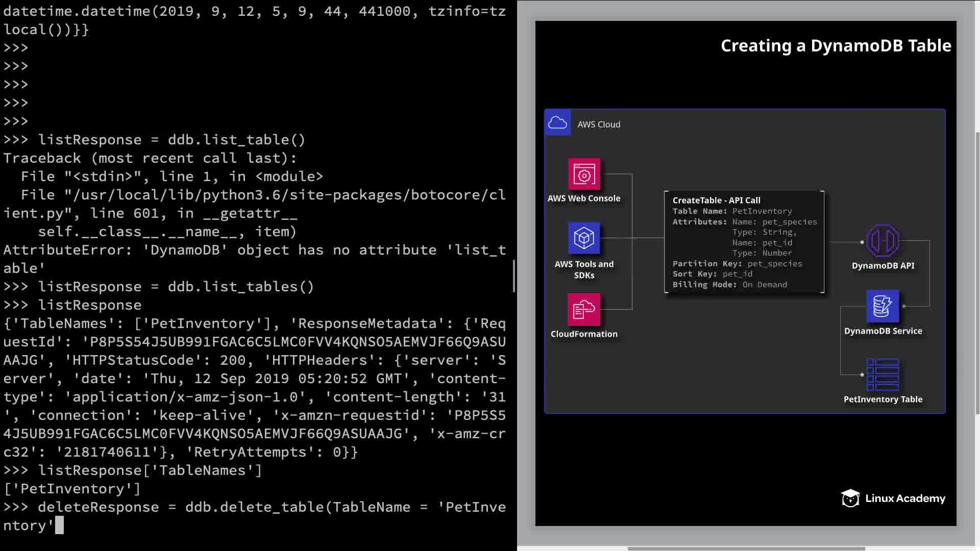Click the listResponse['TableNames'] command
Screen dimensions: 980x551
tap(150, 470)
